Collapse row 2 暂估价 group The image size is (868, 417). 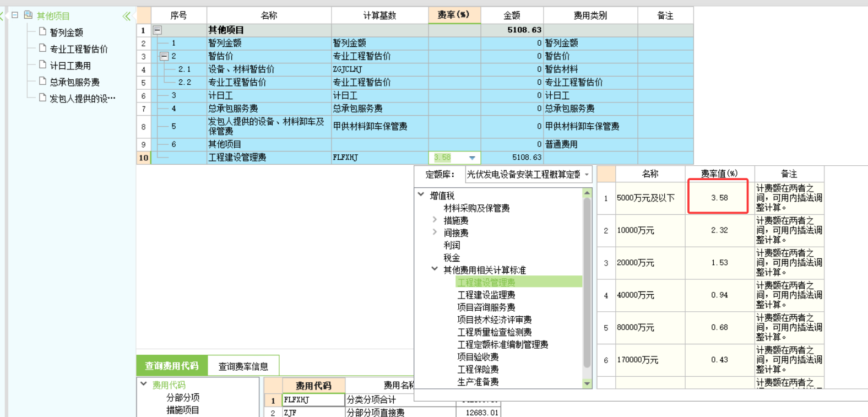pos(164,56)
